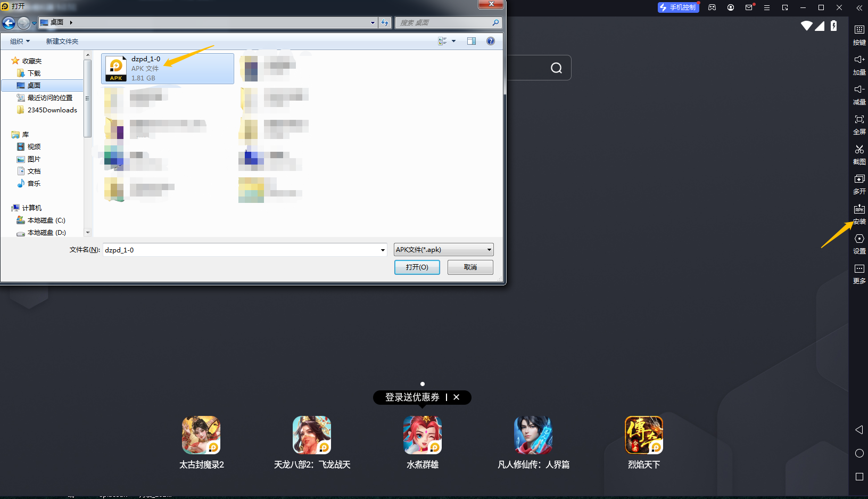The height and width of the screenshot is (499, 868).
Task: Click the 取消 button
Action: tap(470, 267)
